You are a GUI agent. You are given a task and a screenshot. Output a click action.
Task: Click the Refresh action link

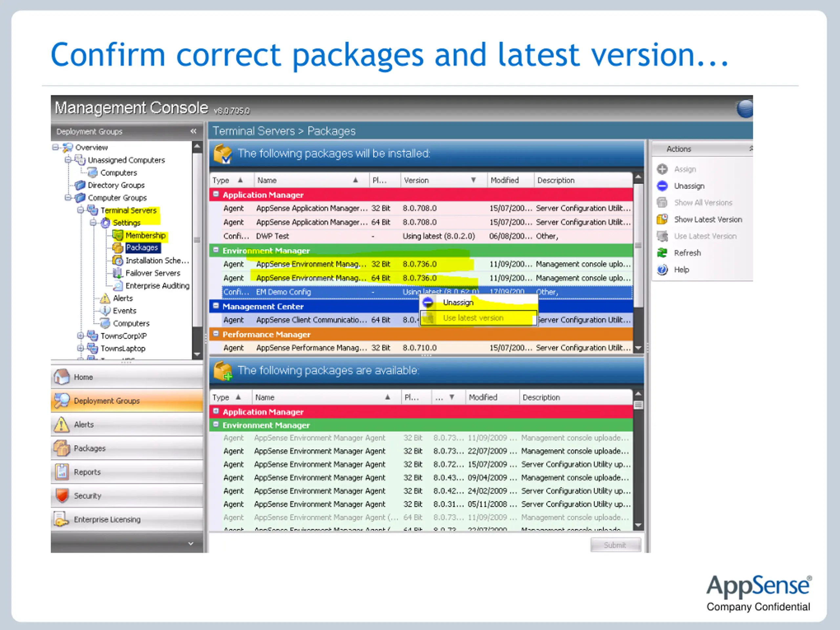687,253
